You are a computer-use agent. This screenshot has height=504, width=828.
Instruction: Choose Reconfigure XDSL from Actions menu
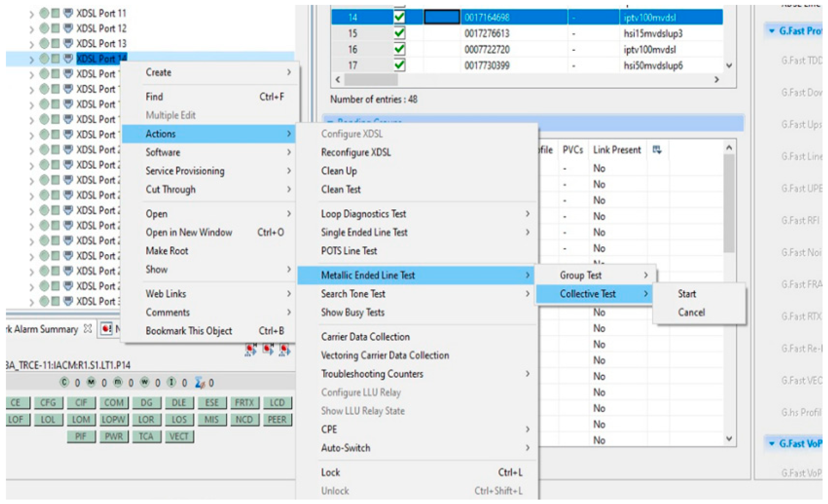356,153
